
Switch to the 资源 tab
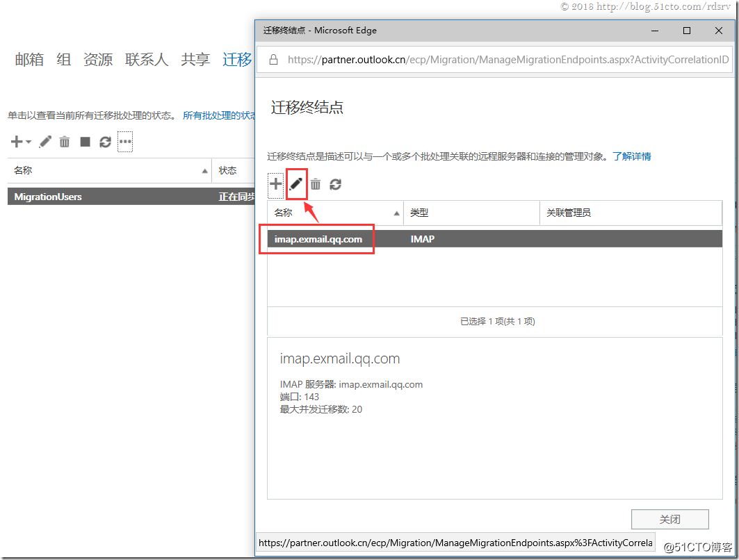98,60
